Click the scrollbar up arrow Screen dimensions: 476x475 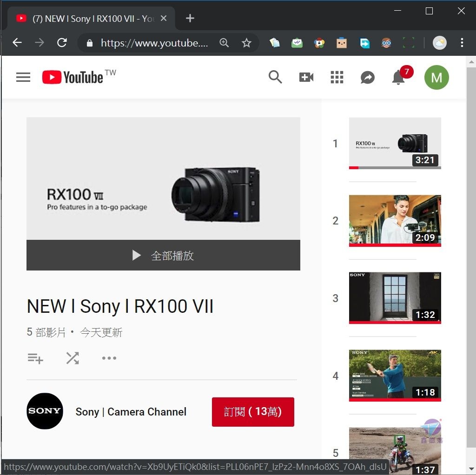[x=471, y=62]
